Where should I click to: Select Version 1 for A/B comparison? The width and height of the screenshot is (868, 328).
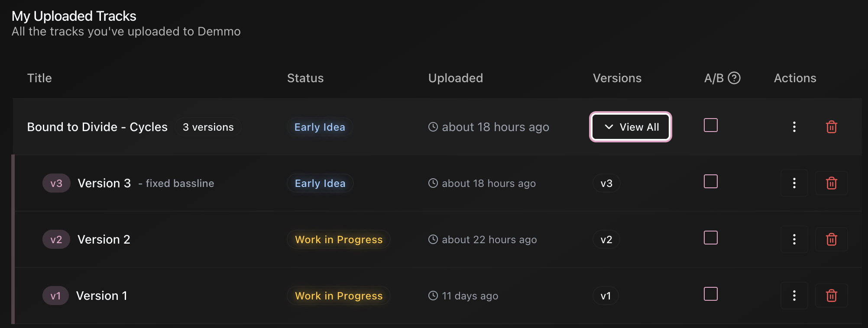[x=710, y=294]
